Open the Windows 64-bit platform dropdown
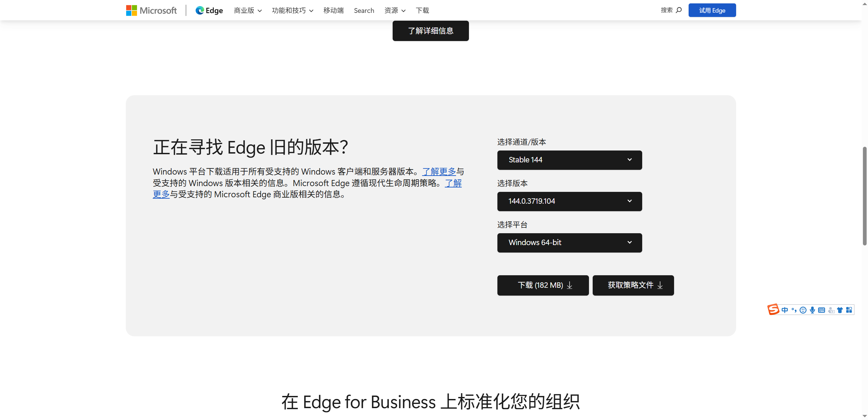 (569, 243)
